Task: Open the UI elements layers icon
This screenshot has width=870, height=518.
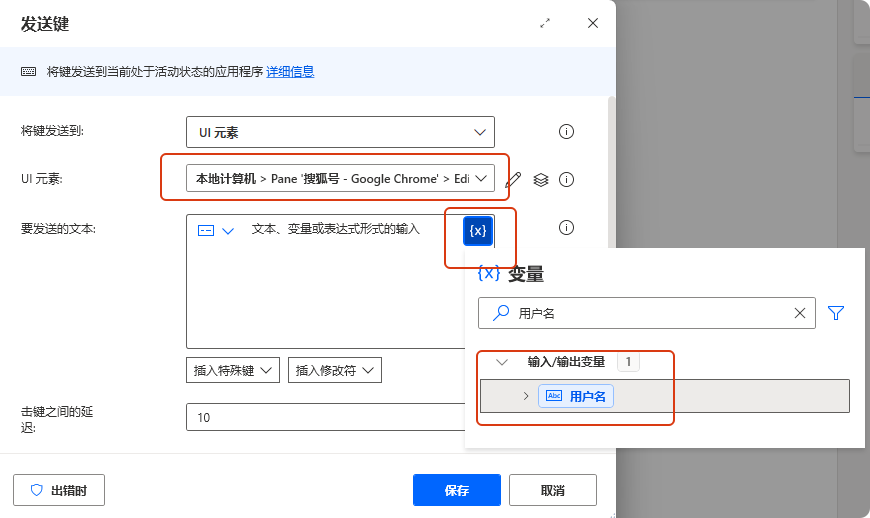Action: pos(540,180)
